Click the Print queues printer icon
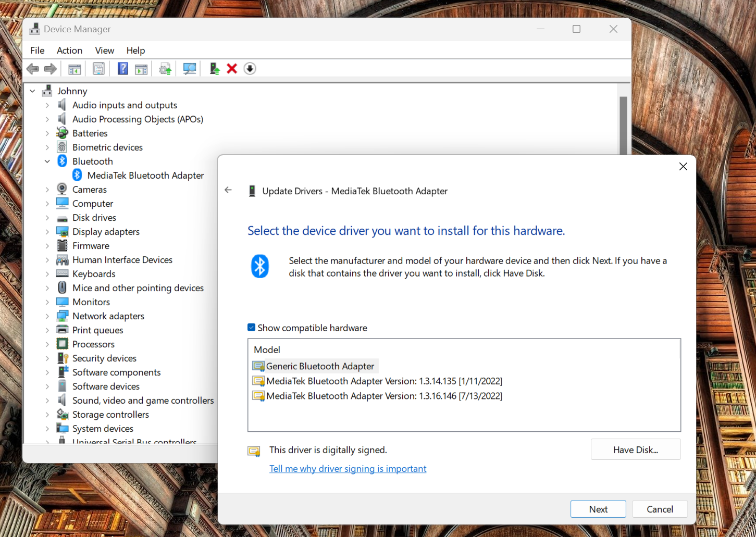756x537 pixels. coord(62,330)
